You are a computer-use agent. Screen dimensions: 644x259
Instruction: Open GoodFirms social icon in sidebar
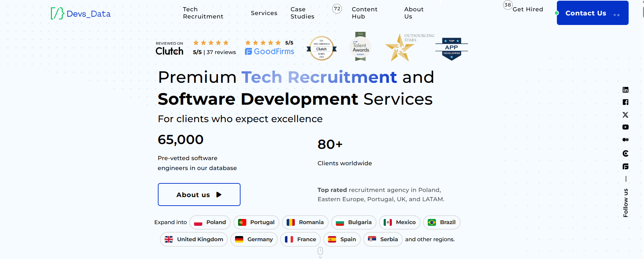626,167
